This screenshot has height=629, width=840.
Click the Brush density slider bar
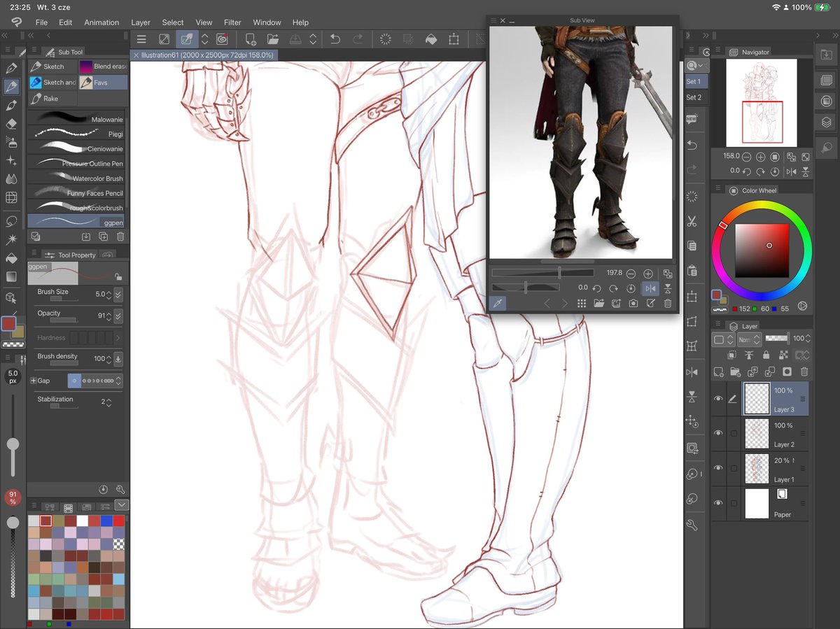pos(64,365)
